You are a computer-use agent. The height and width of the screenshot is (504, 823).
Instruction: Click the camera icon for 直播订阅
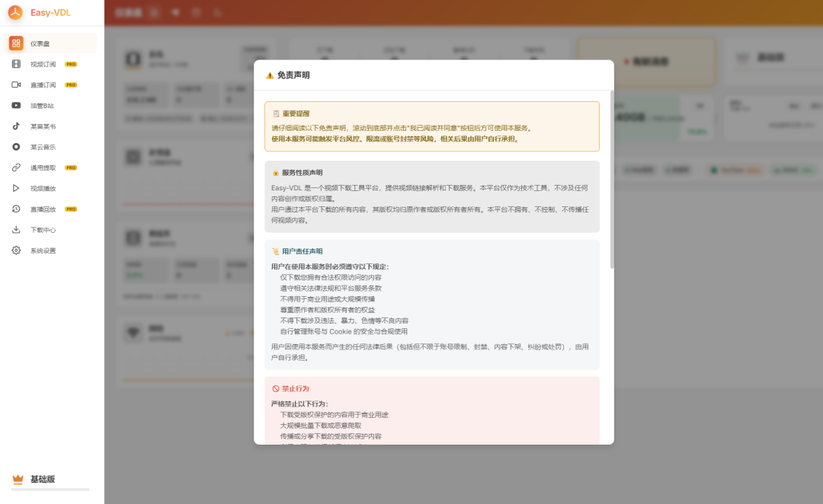click(15, 85)
